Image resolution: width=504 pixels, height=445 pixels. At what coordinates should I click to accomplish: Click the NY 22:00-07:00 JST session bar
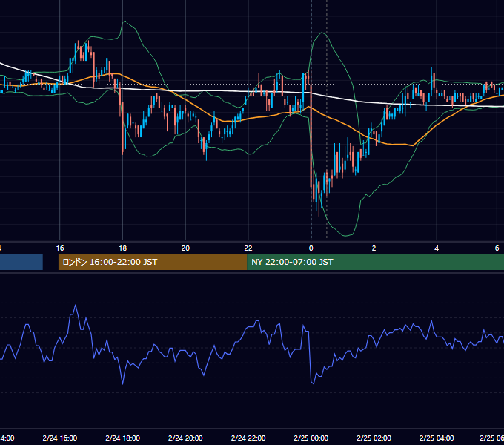tap(376, 262)
